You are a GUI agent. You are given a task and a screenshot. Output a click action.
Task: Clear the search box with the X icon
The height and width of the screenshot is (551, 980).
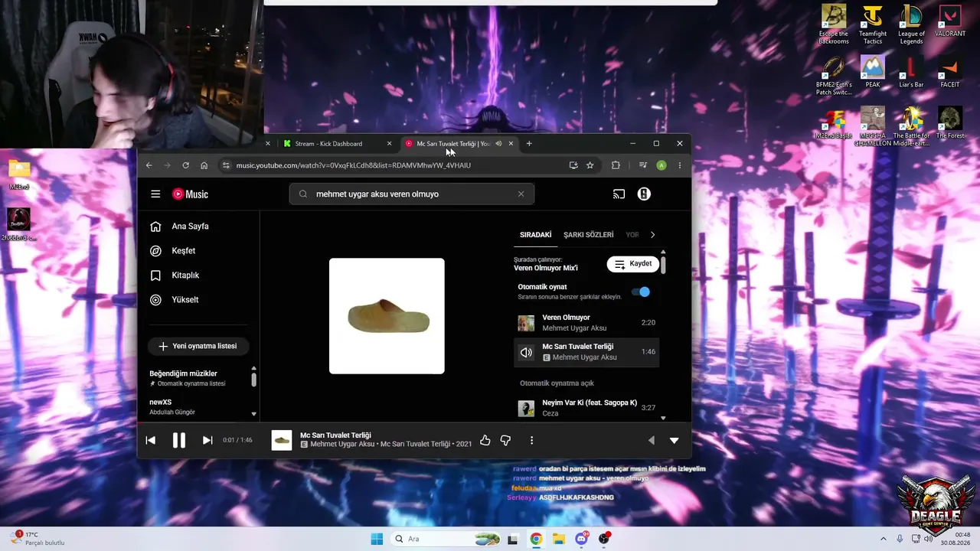[x=521, y=194]
